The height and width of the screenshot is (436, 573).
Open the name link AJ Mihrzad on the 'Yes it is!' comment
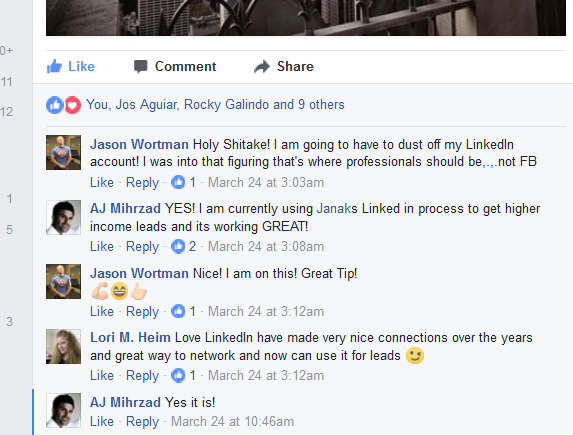(125, 402)
